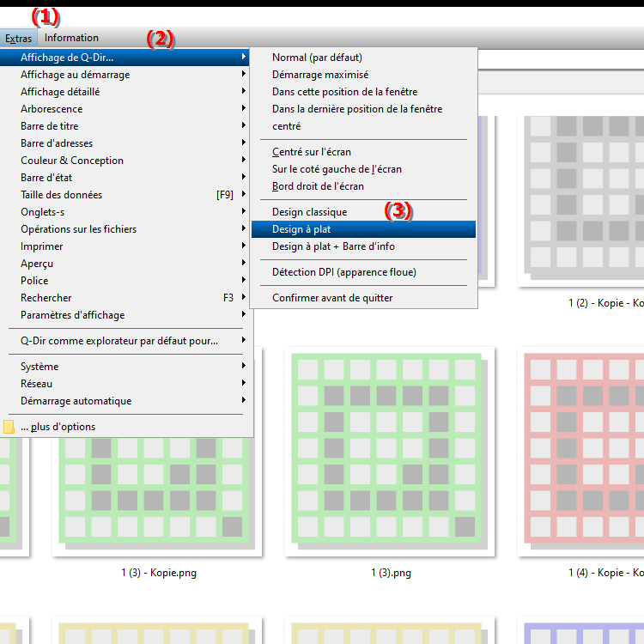Image resolution: width=644 pixels, height=644 pixels.
Task: Open Réseau submenu
Action: click(x=125, y=384)
